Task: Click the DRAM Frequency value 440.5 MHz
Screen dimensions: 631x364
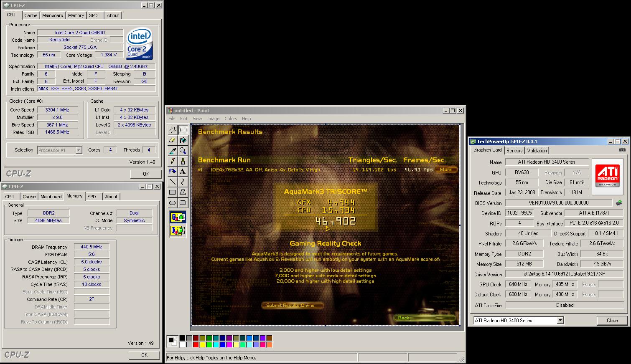Action: (x=92, y=247)
